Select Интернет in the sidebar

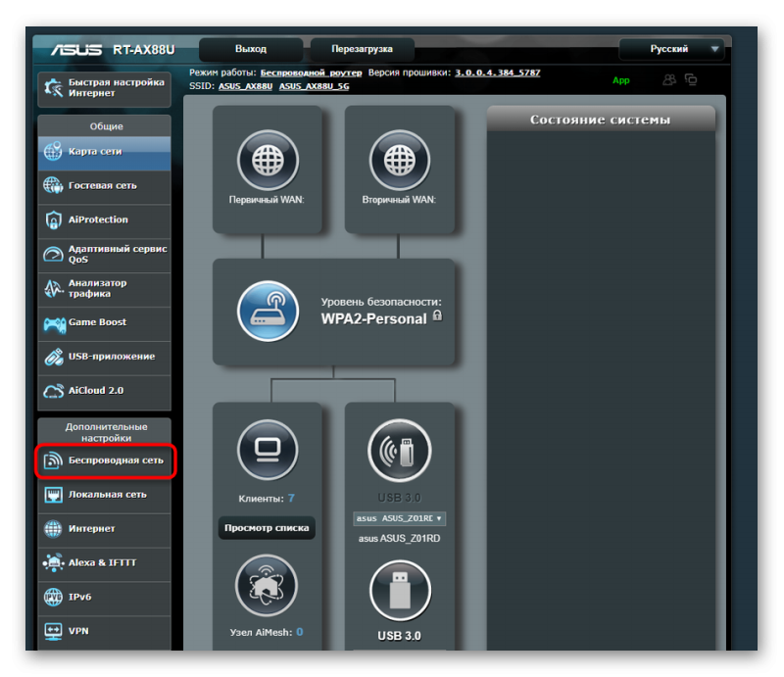point(105,529)
